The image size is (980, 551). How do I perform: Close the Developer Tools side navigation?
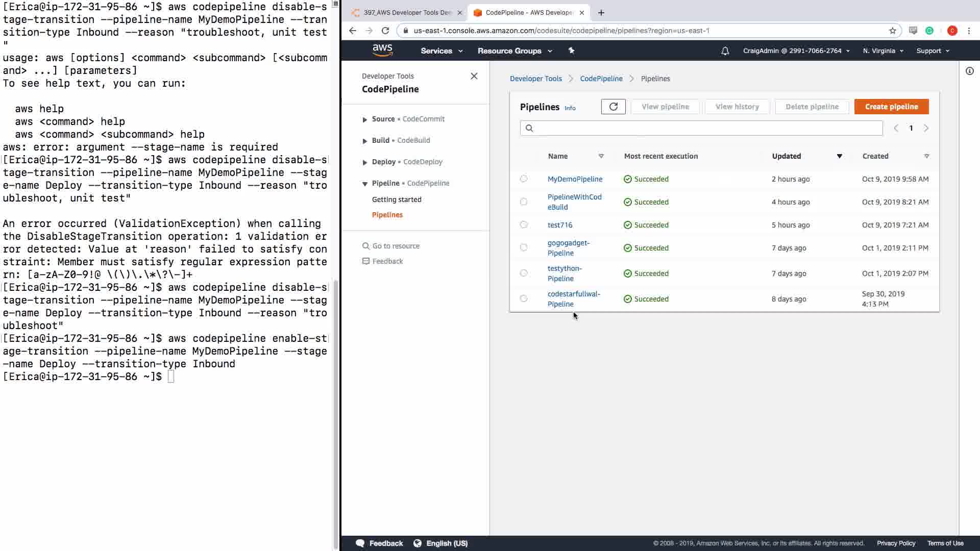tap(474, 76)
